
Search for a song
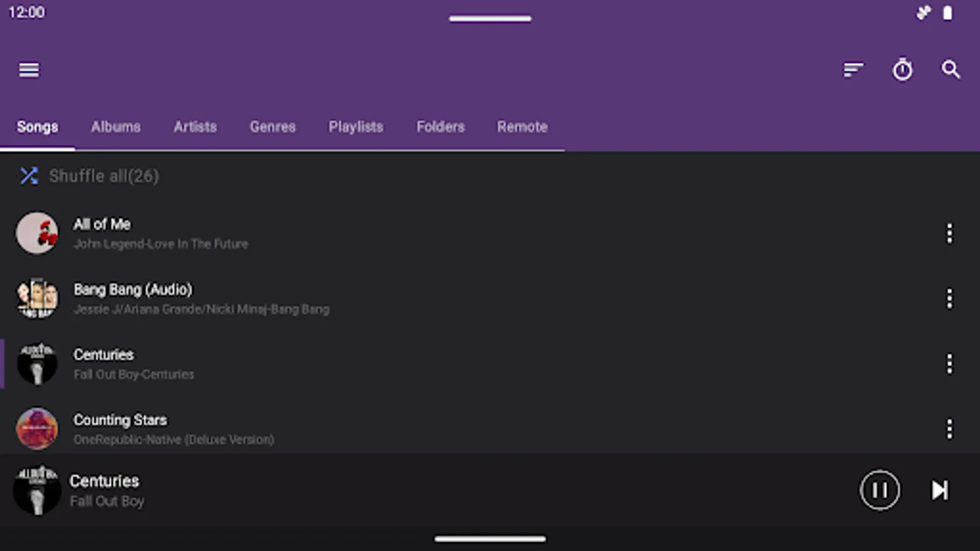coord(951,70)
